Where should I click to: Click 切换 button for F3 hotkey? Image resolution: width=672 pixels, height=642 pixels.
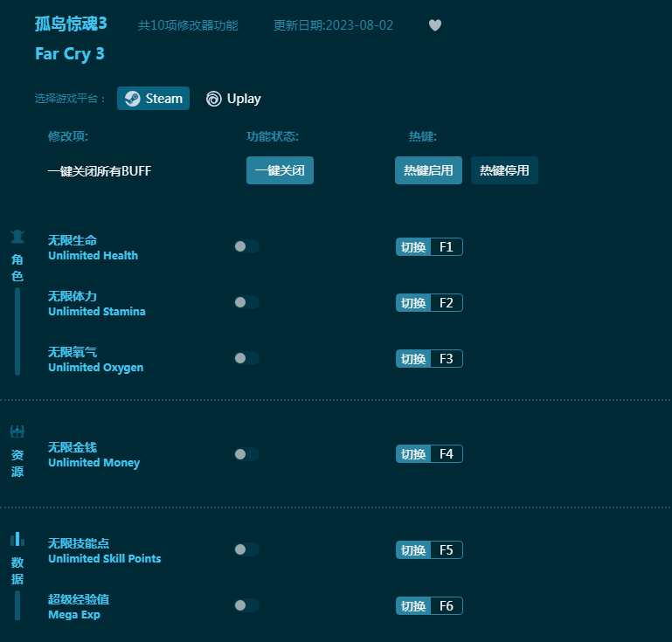pos(413,359)
